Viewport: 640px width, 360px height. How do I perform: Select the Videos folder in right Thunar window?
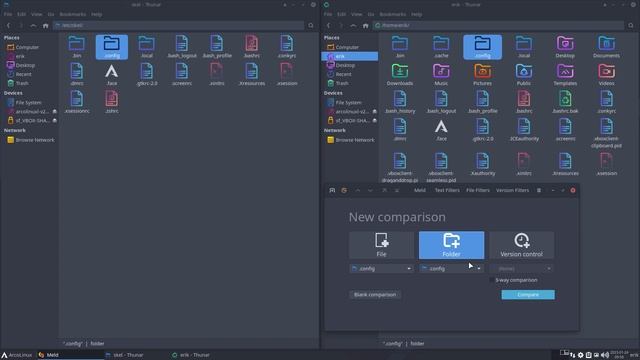[x=607, y=75]
